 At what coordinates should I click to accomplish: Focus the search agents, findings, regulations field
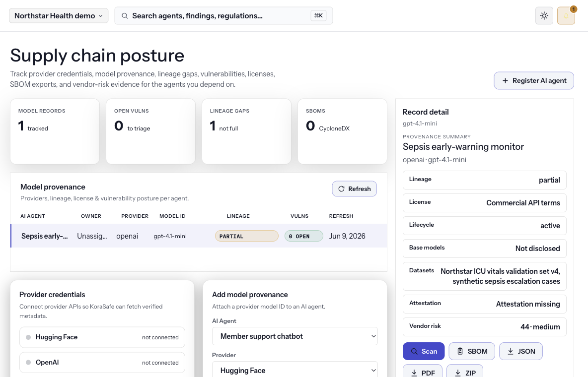(223, 16)
